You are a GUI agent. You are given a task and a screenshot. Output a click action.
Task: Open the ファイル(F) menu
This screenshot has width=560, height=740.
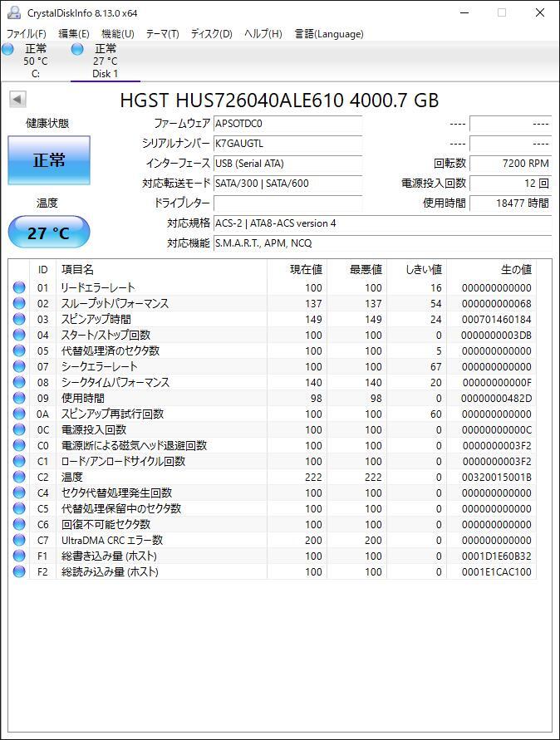pyautogui.click(x=27, y=33)
